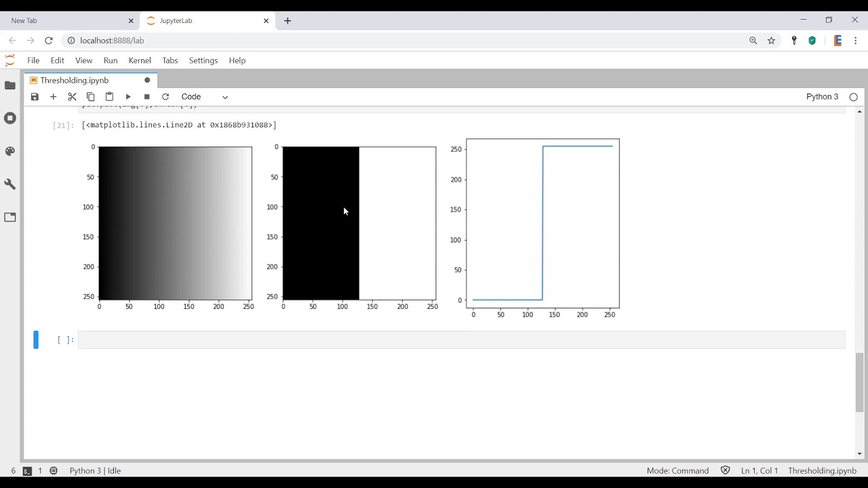The image size is (868, 488).
Task: Click the JupyterLab logo icon
Action: [9, 60]
